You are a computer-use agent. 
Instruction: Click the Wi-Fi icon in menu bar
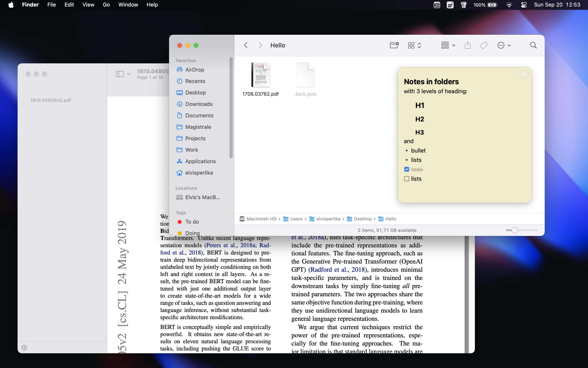pyautogui.click(x=509, y=5)
